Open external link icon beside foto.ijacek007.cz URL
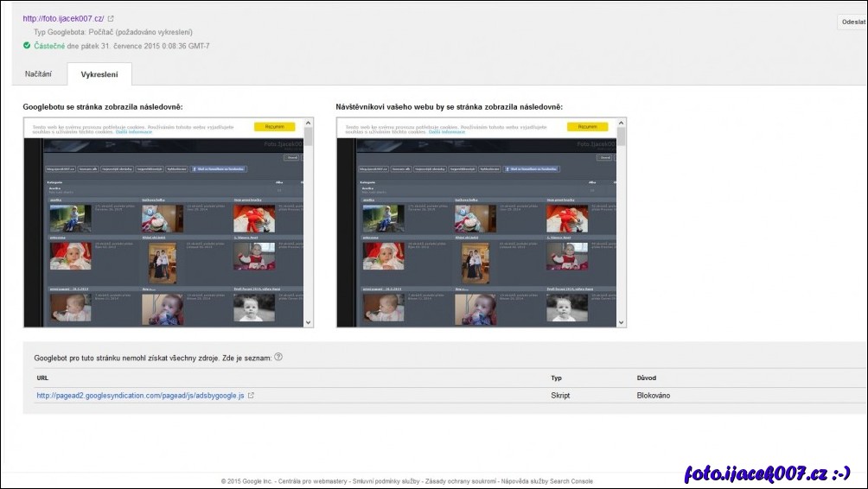This screenshot has height=489, width=868. click(111, 18)
